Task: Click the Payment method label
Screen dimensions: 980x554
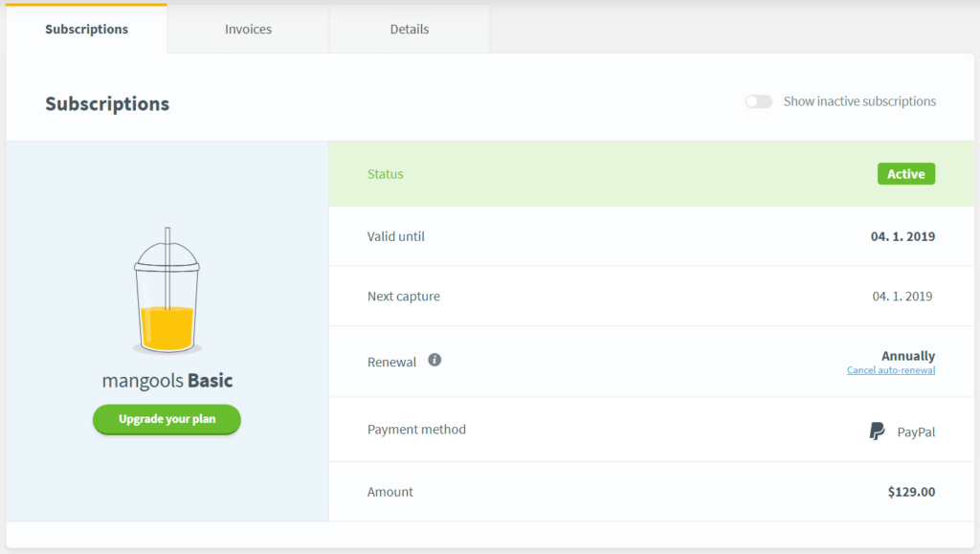Action: tap(416, 429)
